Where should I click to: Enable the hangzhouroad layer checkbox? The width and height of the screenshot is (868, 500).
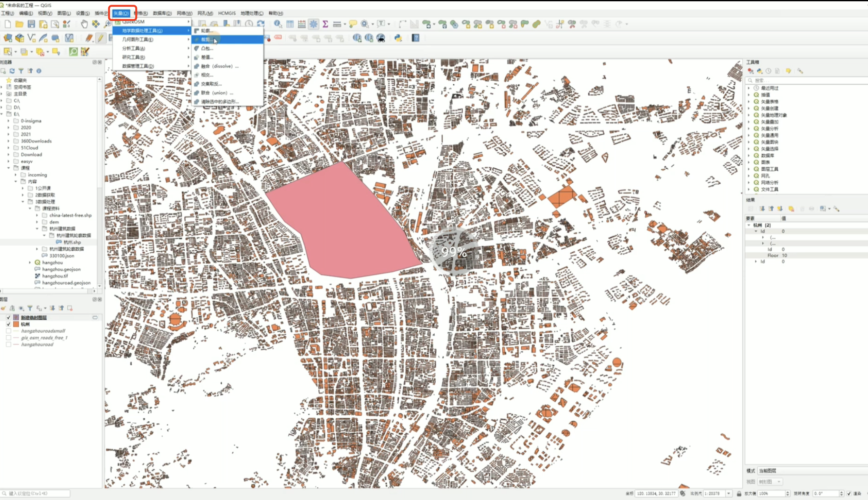[9, 344]
